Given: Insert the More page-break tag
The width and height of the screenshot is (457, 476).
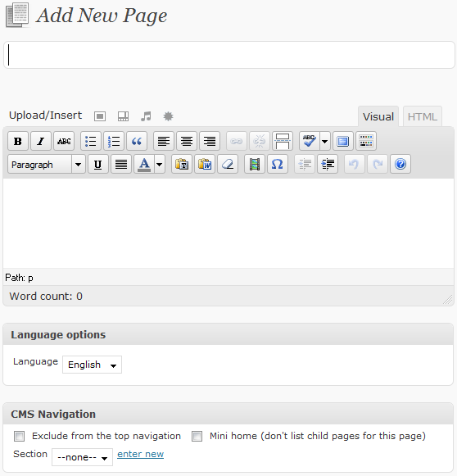Looking at the screenshot, I should (283, 141).
